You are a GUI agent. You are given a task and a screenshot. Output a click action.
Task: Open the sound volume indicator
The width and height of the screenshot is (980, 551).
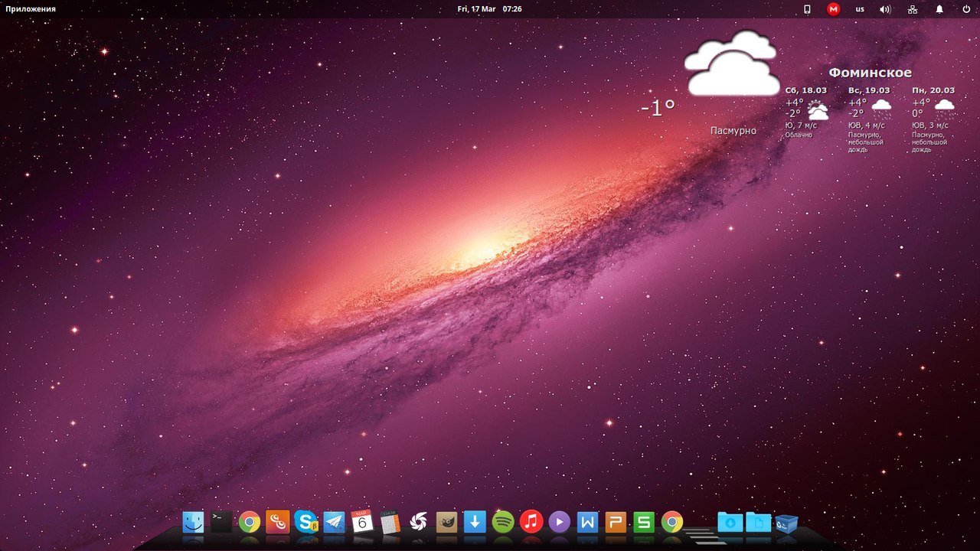coord(885,9)
